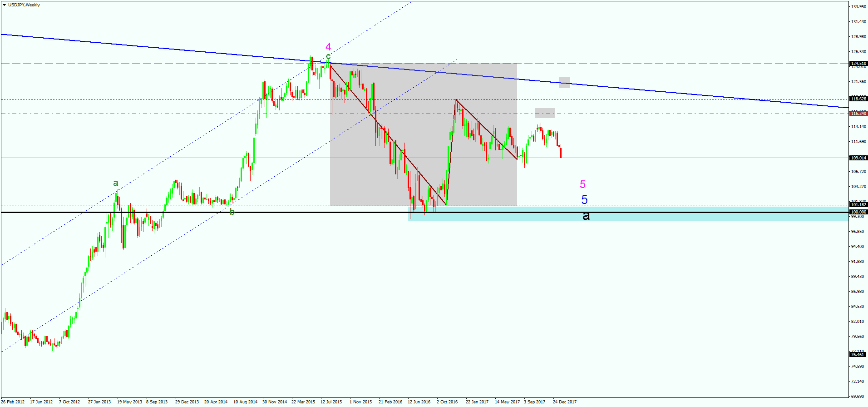
Task: Click the 76.461 price level tag
Action: click(x=858, y=355)
